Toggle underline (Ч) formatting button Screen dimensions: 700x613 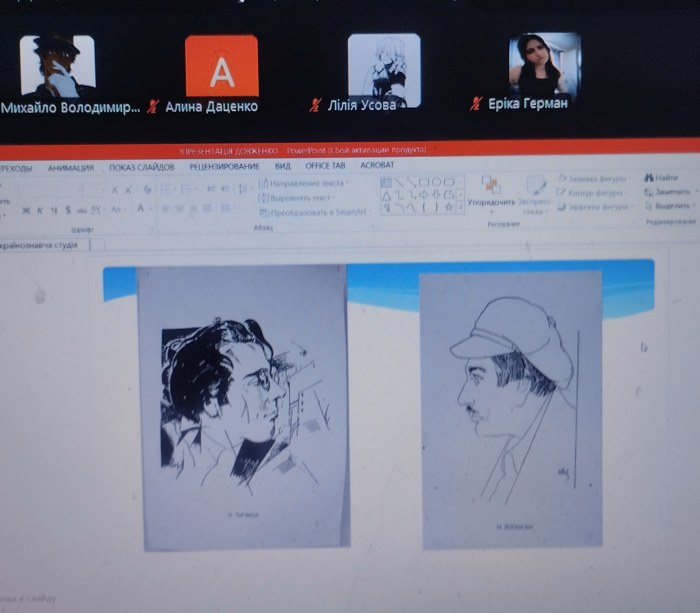click(54, 210)
